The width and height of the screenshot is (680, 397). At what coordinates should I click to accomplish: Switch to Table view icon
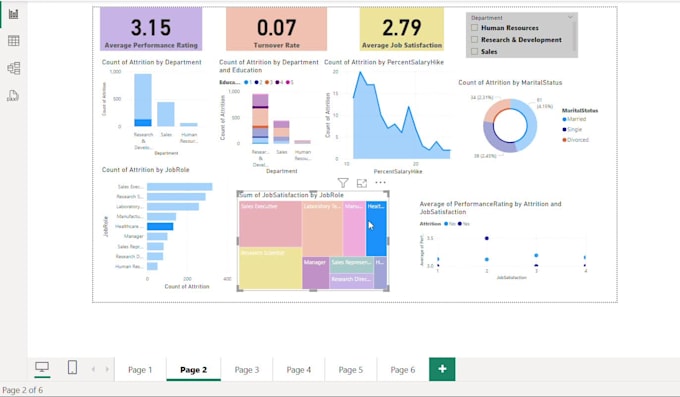13,41
